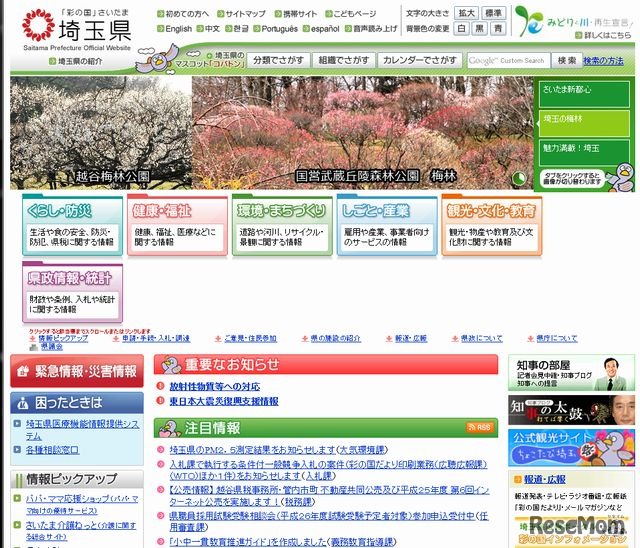
Task: Open the 観光・文化・教育 category card
Action: (492, 225)
